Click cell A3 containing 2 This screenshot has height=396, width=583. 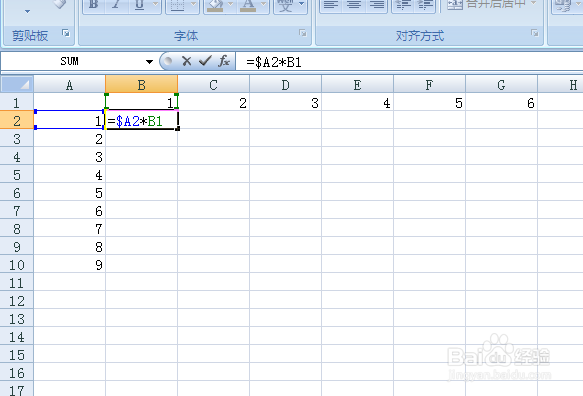tap(70, 138)
